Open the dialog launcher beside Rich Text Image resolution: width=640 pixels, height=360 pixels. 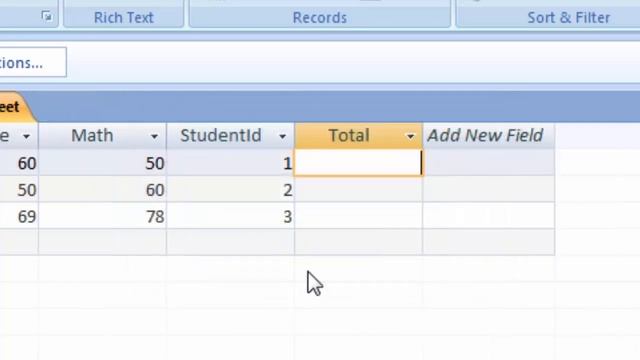click(47, 16)
